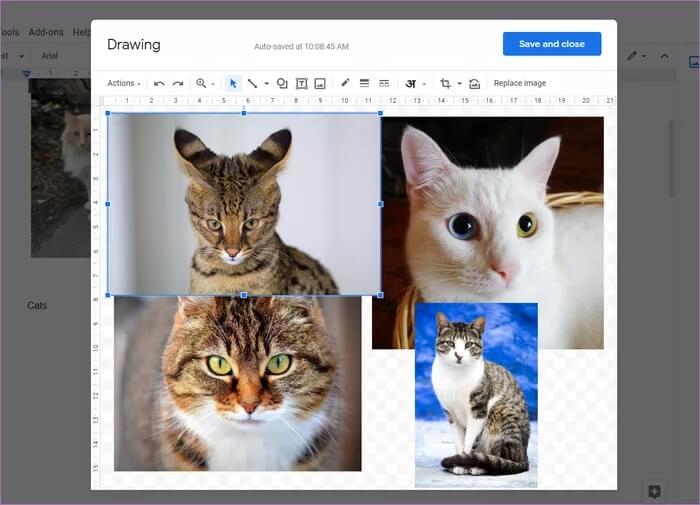Image resolution: width=700 pixels, height=505 pixels.
Task: Click the Reset image icon
Action: pyautogui.click(x=475, y=83)
